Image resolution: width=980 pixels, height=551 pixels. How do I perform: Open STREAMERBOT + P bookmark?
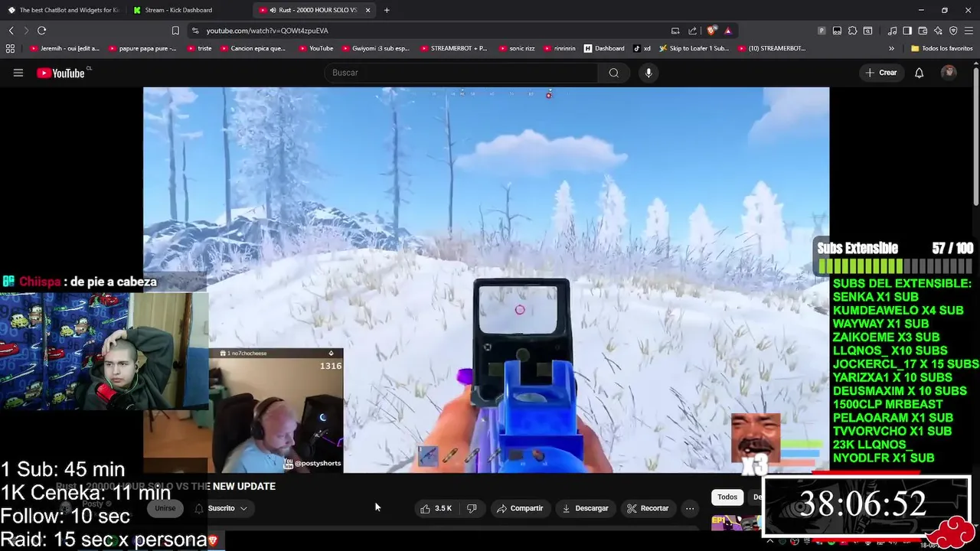coord(452,48)
